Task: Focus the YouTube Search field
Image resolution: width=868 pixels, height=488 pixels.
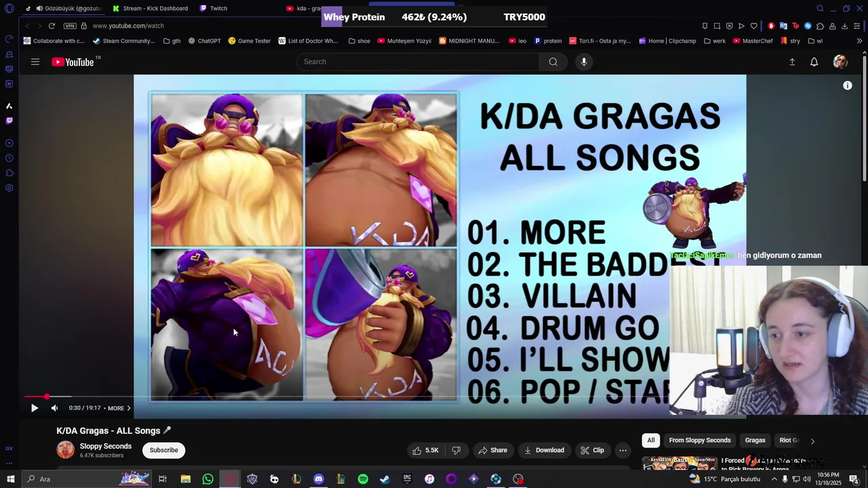Action: [x=418, y=62]
